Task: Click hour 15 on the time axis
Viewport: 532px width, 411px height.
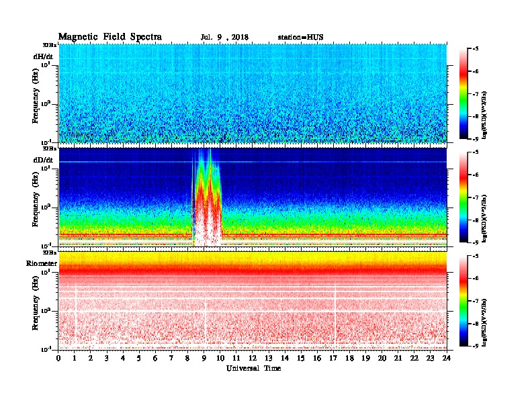Action: click(x=301, y=359)
